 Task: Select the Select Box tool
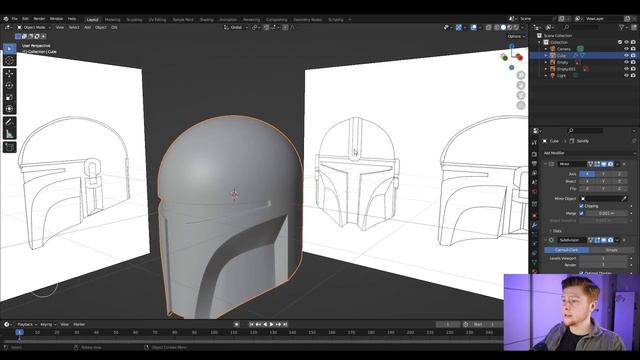pyautogui.click(x=9, y=49)
